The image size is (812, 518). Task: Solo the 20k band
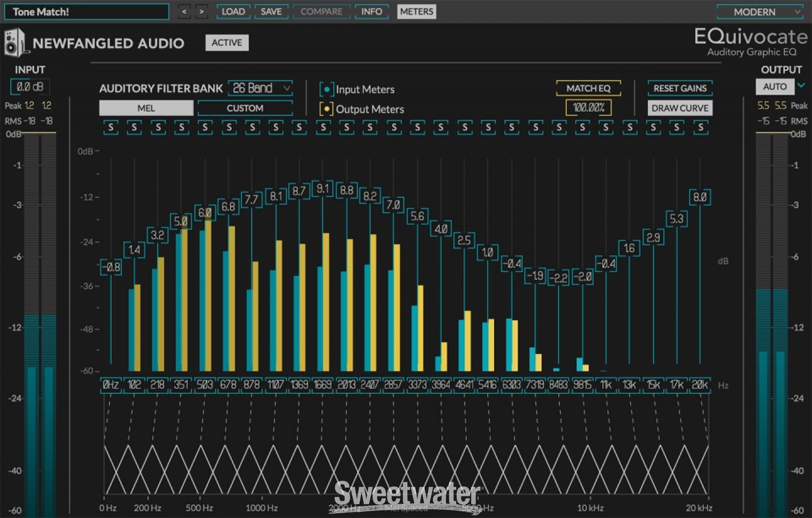pyautogui.click(x=701, y=127)
